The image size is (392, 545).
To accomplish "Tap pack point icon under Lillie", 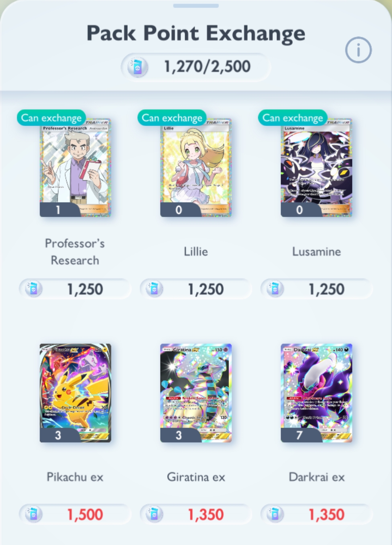I will pos(154,289).
